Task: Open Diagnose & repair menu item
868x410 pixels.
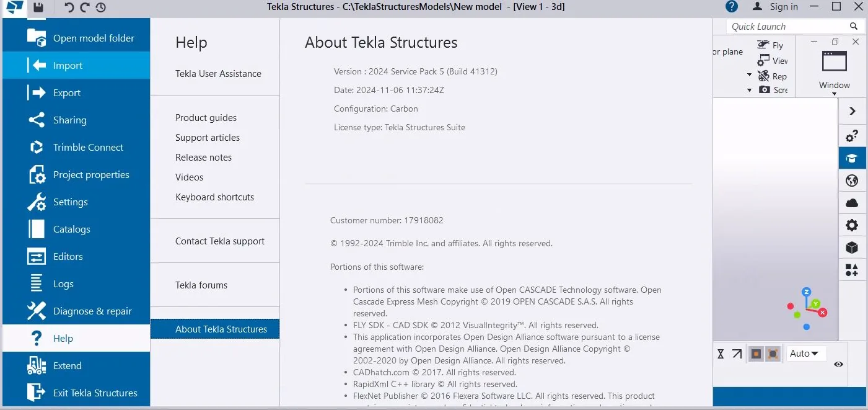Action: click(x=76, y=311)
